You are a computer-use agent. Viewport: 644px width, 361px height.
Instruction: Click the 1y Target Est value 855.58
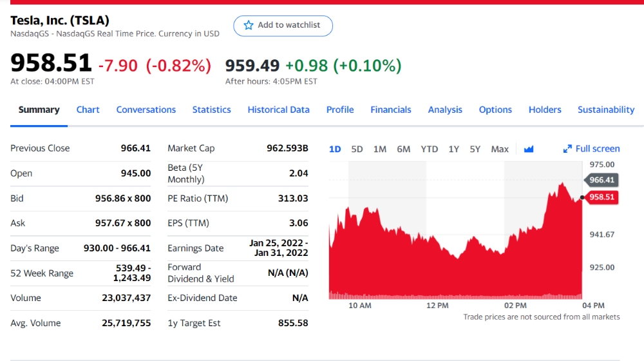[293, 323]
